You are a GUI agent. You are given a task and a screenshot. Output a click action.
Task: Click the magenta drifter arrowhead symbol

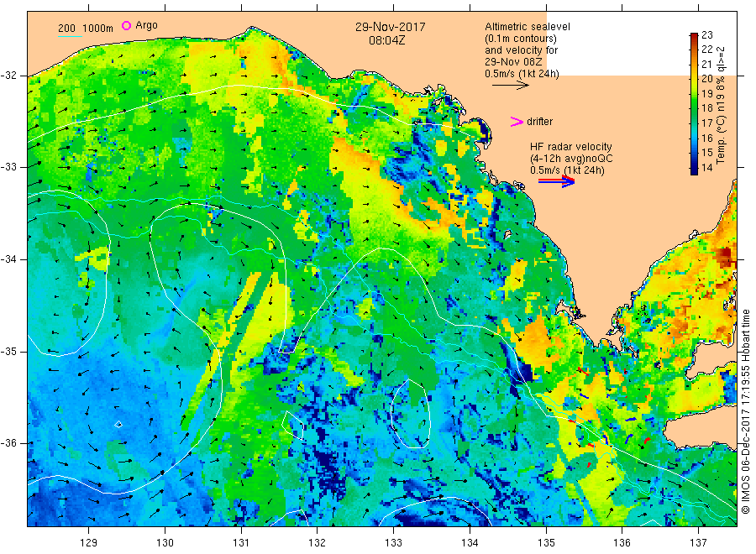pos(517,122)
